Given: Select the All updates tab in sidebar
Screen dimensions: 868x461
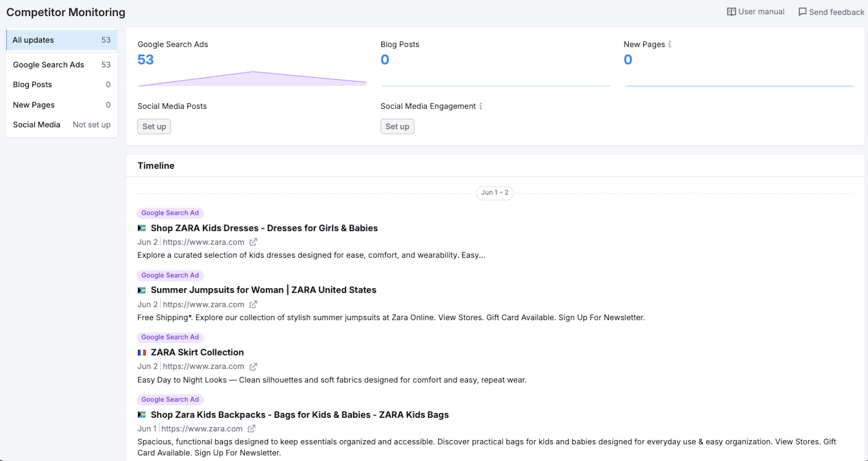Looking at the screenshot, I should click(x=62, y=40).
